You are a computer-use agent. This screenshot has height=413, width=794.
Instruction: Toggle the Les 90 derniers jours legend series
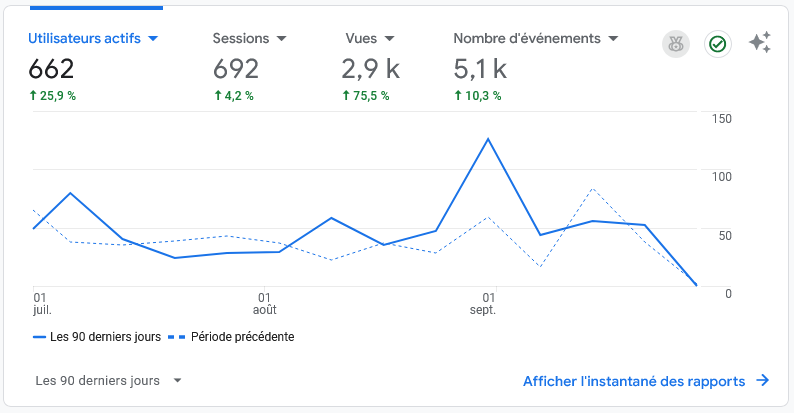pos(97,337)
